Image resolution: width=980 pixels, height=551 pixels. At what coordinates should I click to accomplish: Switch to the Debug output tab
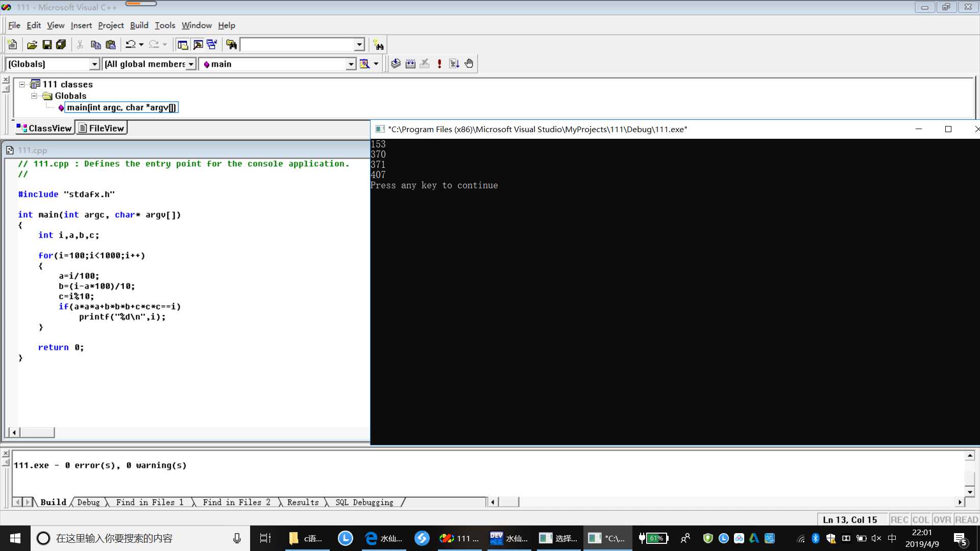(89, 503)
